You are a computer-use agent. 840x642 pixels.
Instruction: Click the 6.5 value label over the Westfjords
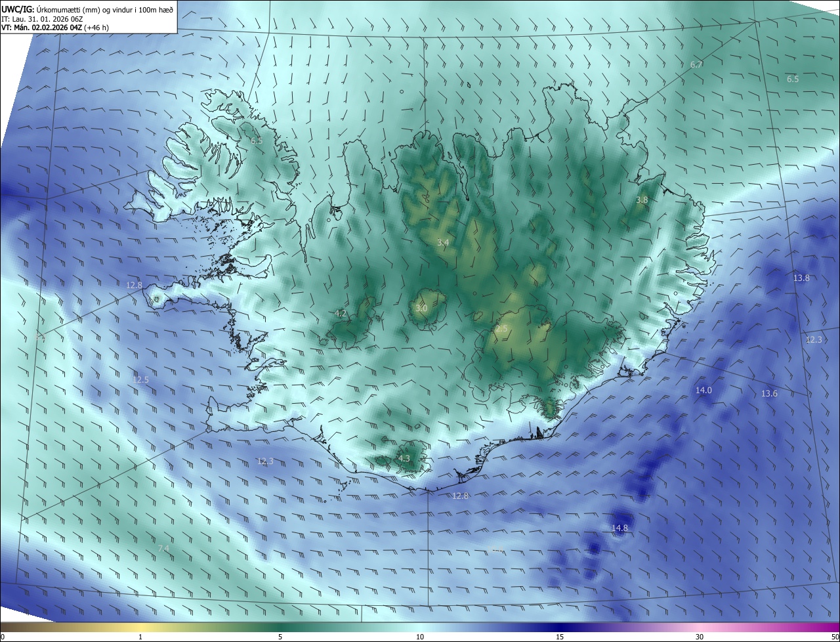(x=256, y=140)
